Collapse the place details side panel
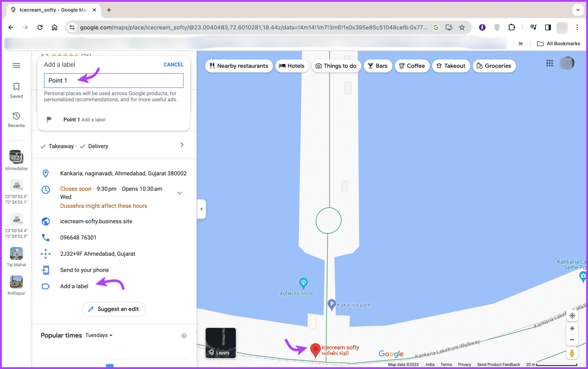588x369 pixels. 201,209
